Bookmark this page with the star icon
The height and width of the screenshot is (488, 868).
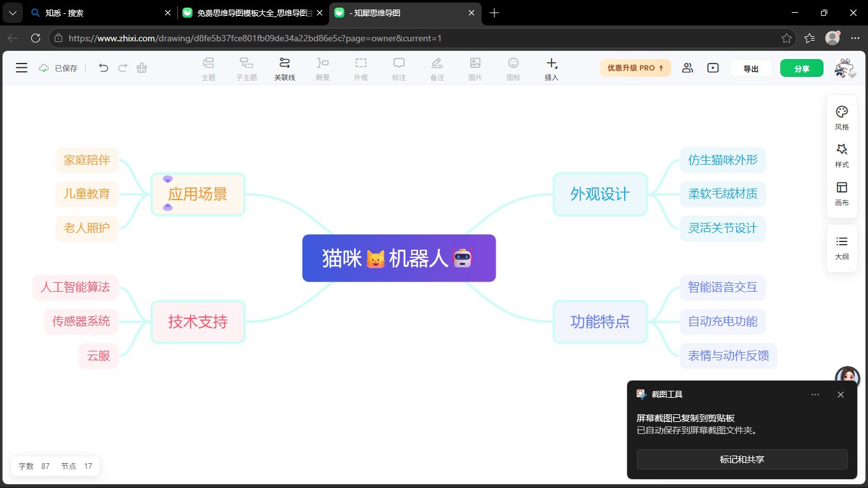tap(786, 38)
